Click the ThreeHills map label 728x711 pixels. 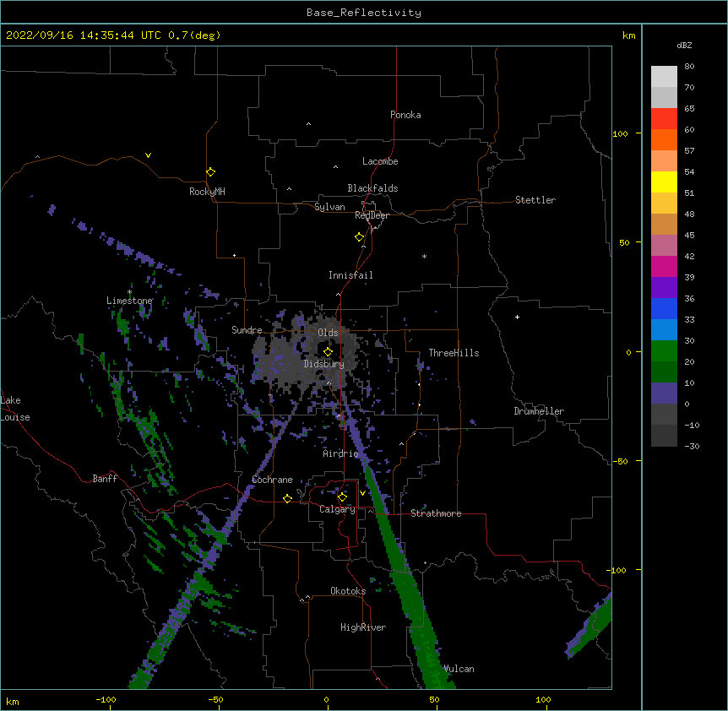pyautogui.click(x=454, y=353)
